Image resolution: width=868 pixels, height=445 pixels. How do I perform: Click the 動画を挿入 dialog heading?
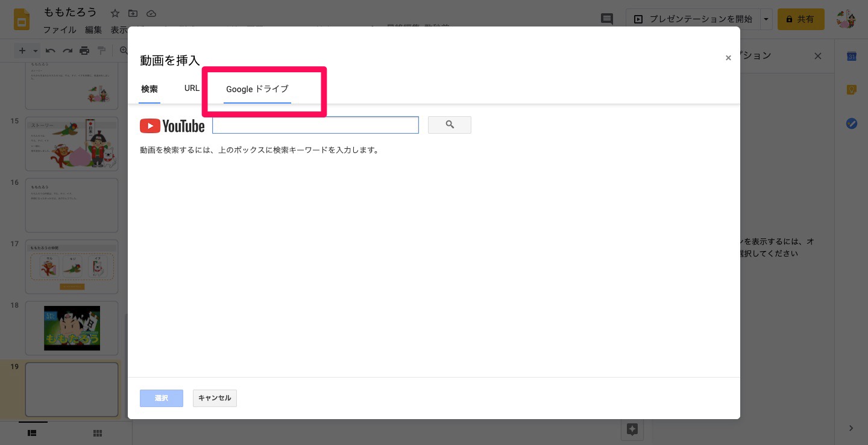pos(170,60)
